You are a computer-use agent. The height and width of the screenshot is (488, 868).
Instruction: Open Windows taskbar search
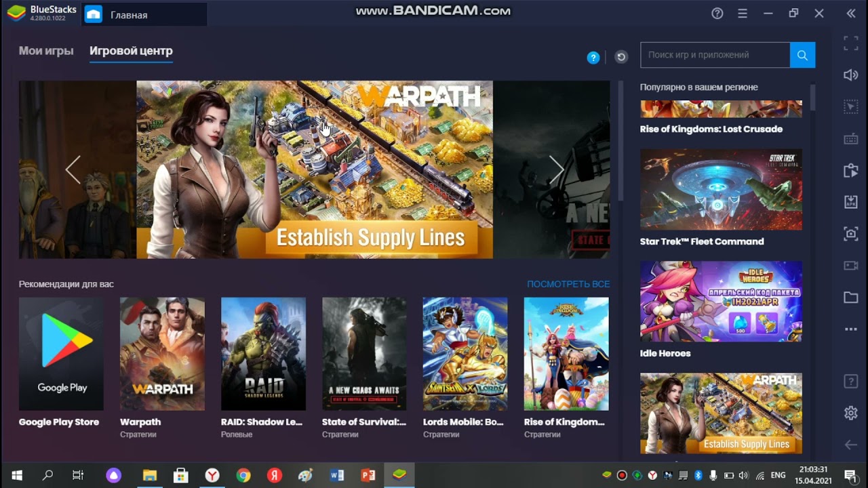pos(47,475)
